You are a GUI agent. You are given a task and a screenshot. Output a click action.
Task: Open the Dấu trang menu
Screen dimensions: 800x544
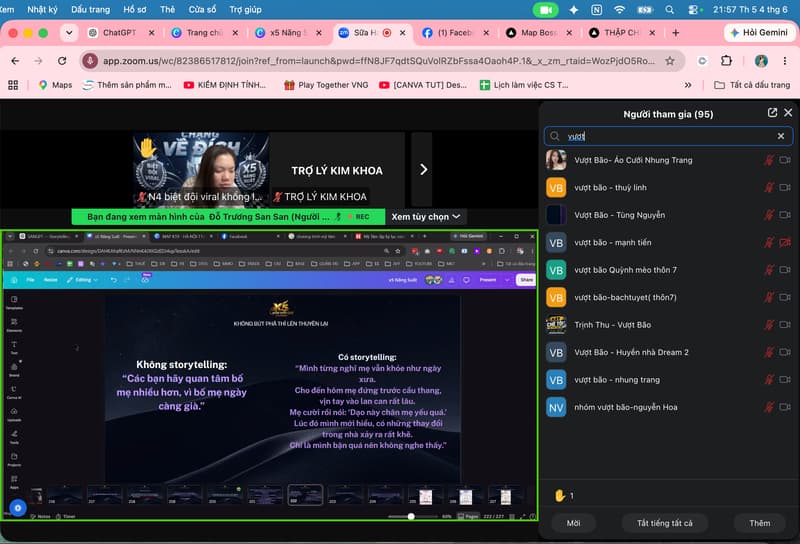(90, 9)
